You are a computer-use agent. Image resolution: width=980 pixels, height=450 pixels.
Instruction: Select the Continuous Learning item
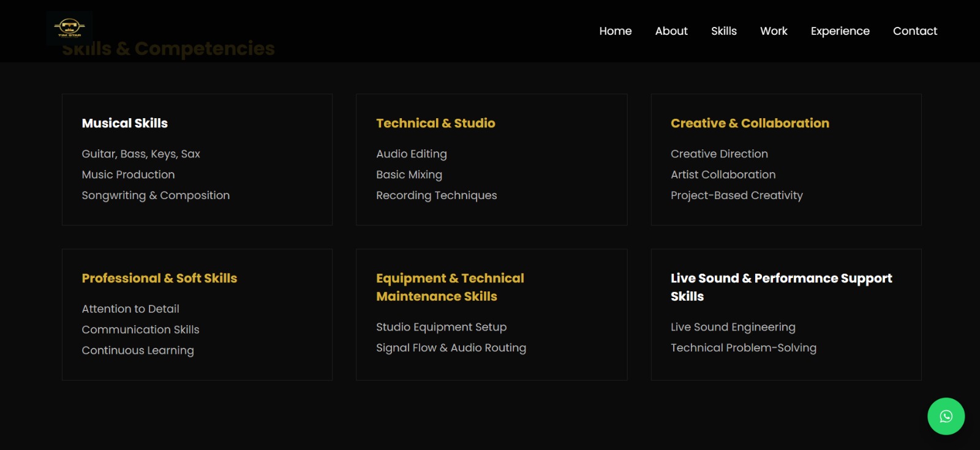[x=138, y=350]
